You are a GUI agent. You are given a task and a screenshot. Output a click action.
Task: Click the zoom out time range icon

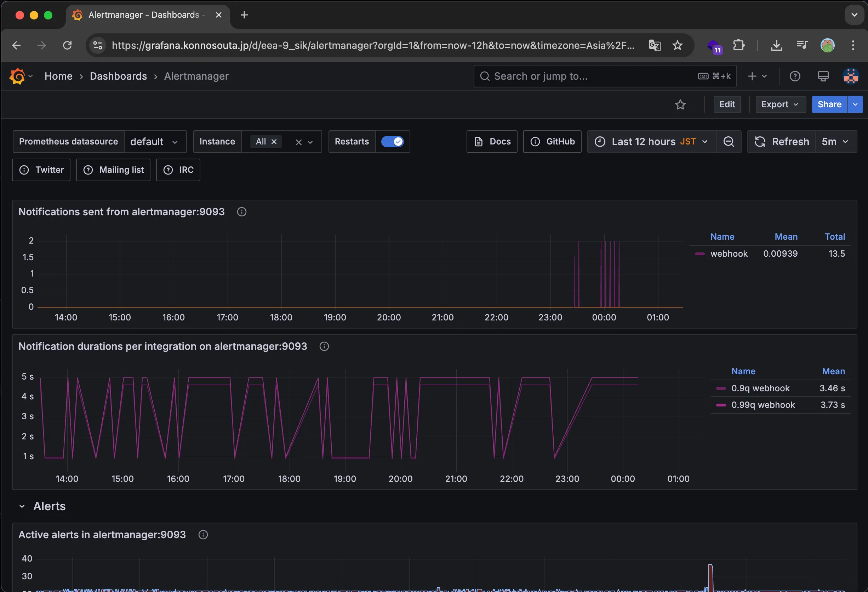coord(728,142)
